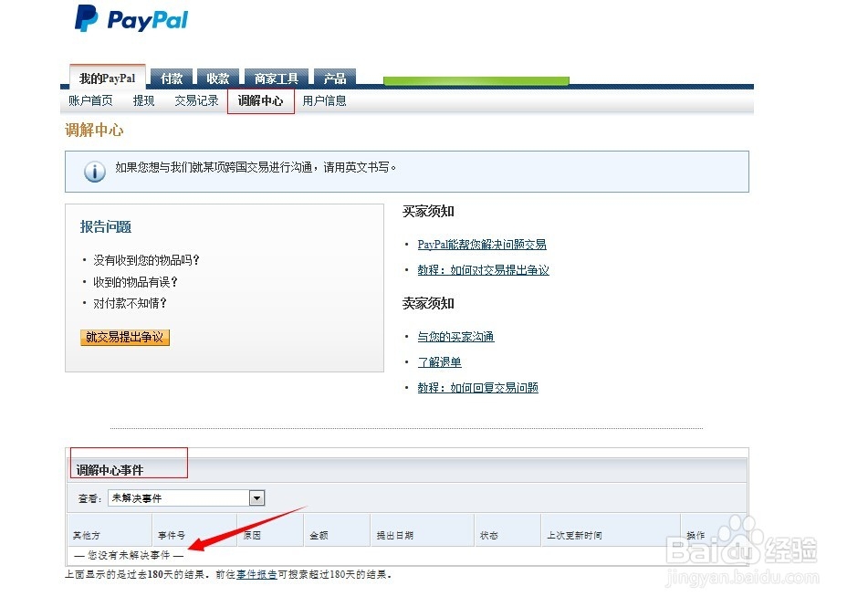Switch to the 收款 tab

click(217, 78)
